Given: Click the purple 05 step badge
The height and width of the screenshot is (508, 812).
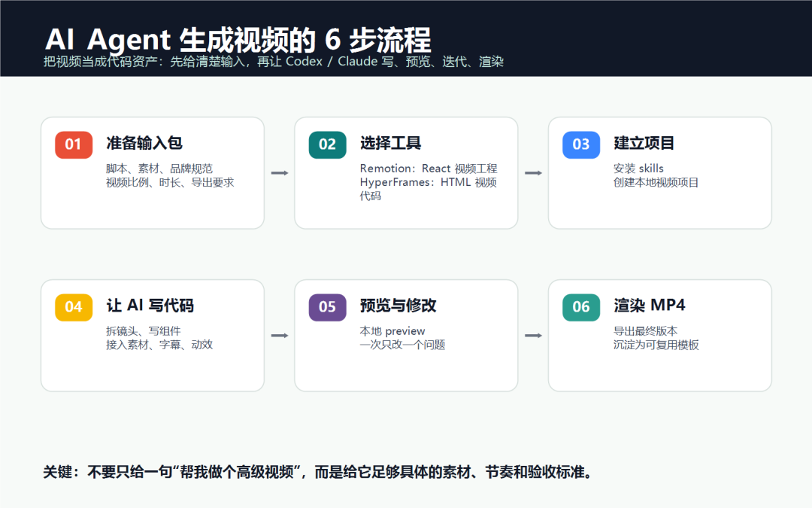Looking at the screenshot, I should (327, 307).
